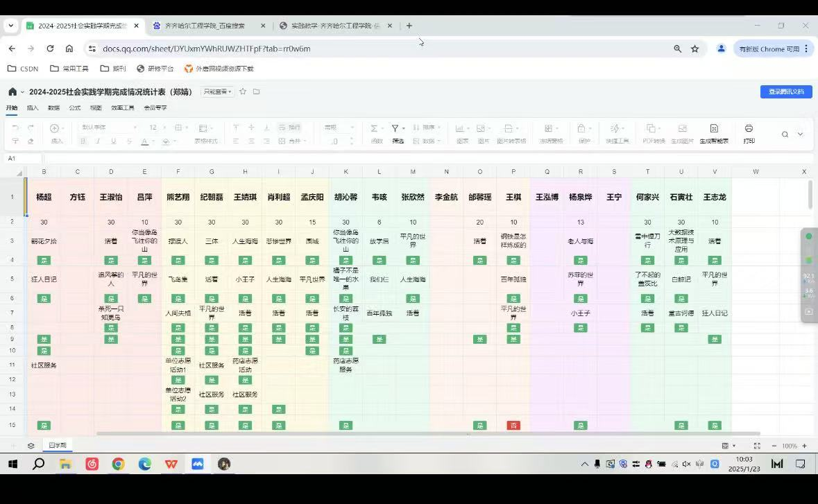Enter fullscreen using the bottom-right expand icon

tap(757, 446)
